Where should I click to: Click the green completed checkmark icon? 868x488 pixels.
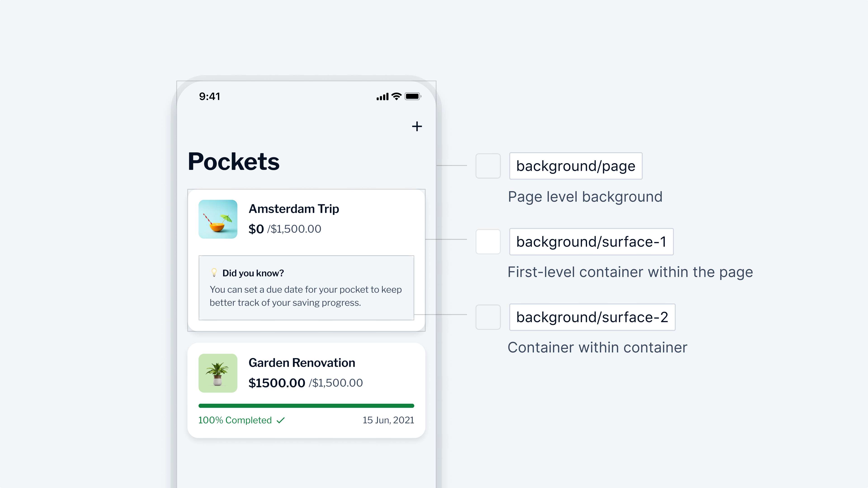point(281,420)
